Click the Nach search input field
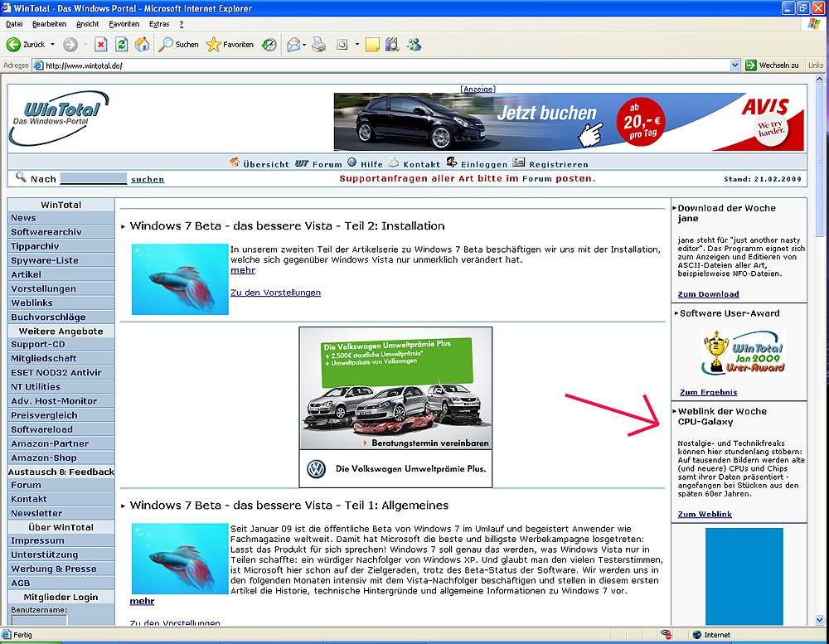Screen dimensions: 829x644 click(x=94, y=179)
